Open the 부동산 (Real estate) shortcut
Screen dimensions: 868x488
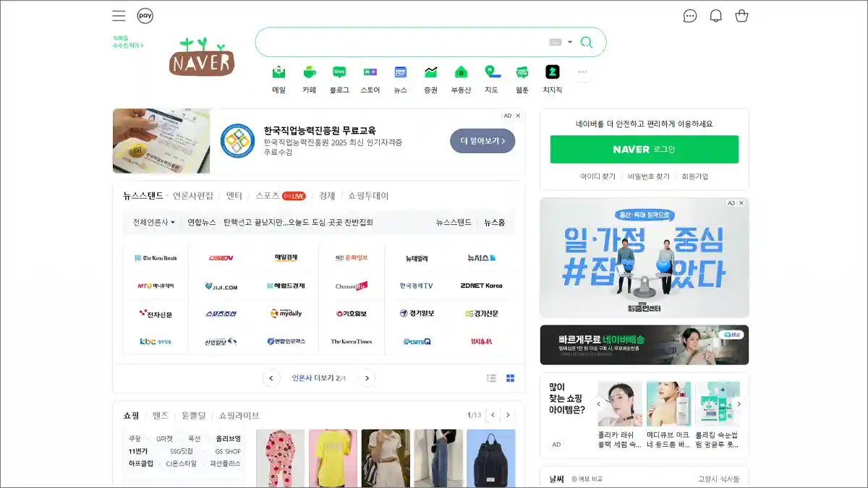[461, 80]
